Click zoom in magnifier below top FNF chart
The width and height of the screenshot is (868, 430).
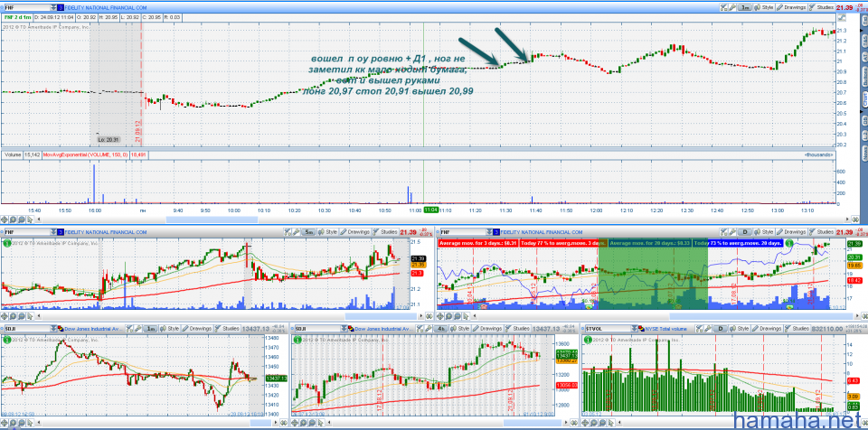click(x=13, y=220)
